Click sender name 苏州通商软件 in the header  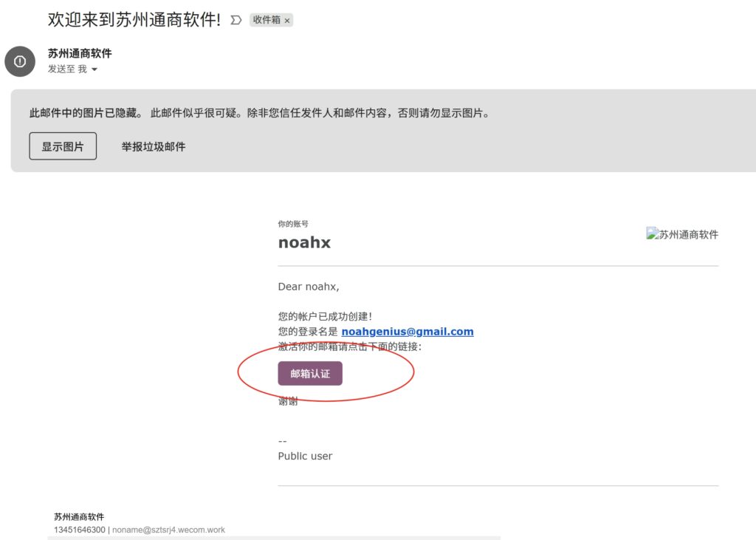click(80, 53)
